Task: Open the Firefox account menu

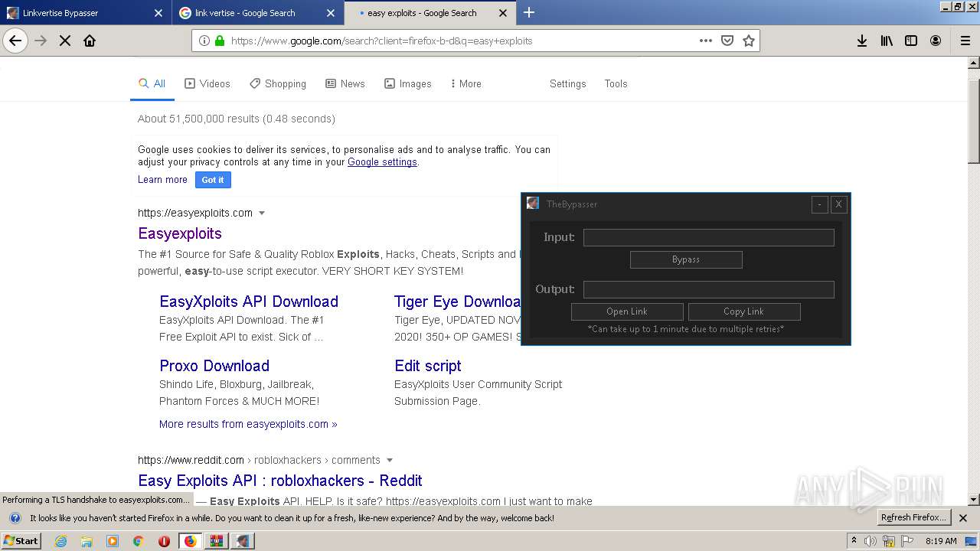Action: click(x=936, y=41)
